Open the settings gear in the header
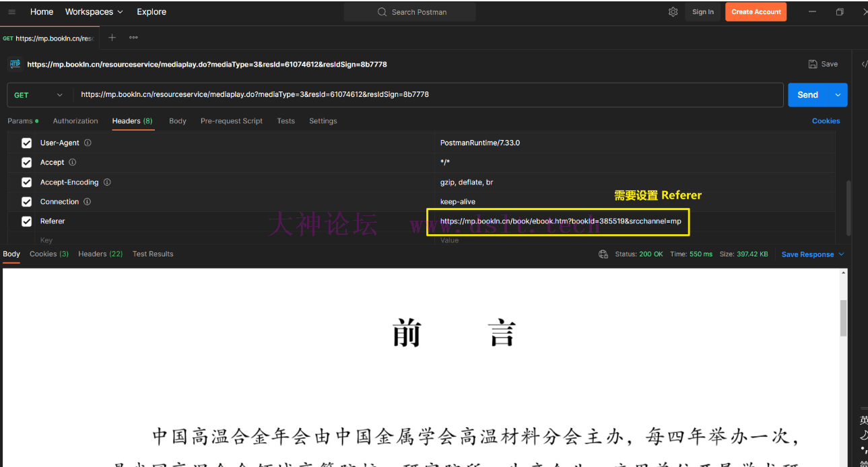 673,11
